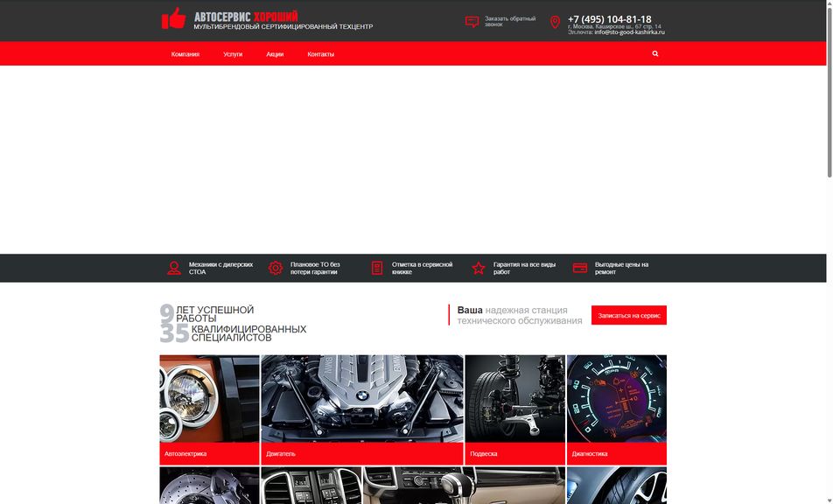Click the Автосервис Хороший logo title
This screenshot has width=833, height=504.
pyautogui.click(x=246, y=17)
